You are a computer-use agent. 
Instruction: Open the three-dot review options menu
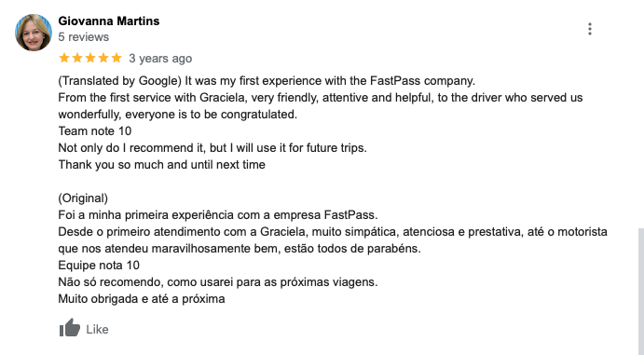tap(590, 29)
